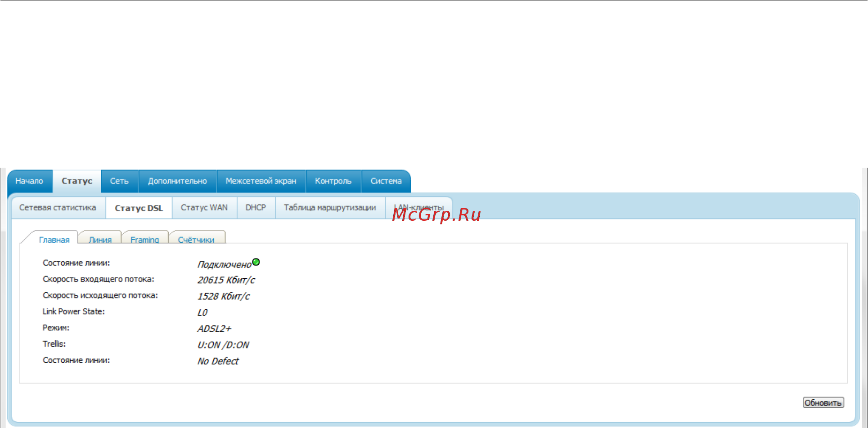Open the Система tab

[x=386, y=181]
